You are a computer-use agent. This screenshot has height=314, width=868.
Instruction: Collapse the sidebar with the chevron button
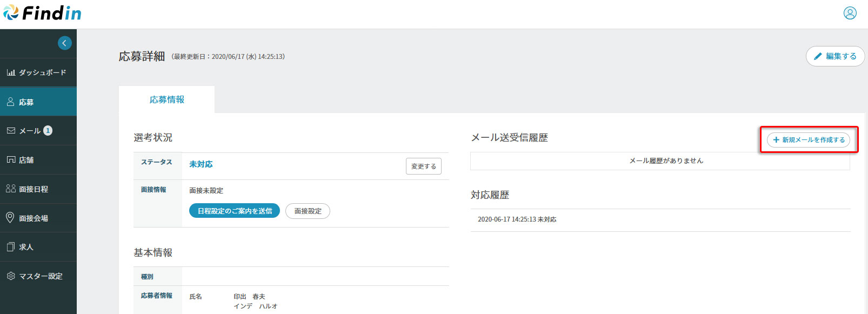click(x=64, y=43)
